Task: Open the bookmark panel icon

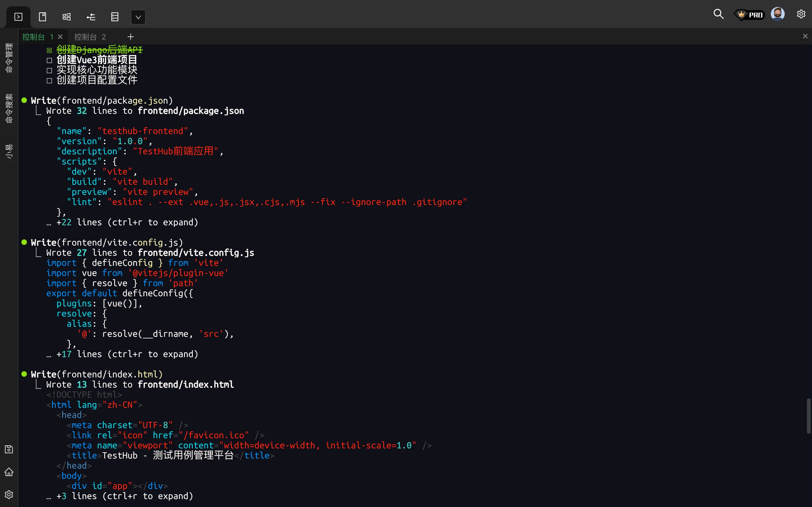Action: click(43, 17)
